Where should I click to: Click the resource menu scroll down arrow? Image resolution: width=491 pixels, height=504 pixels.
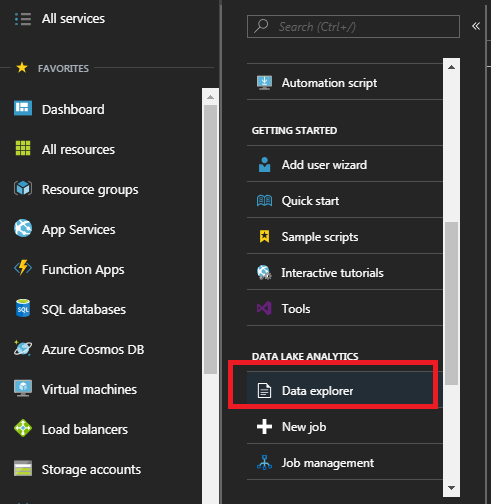451,488
